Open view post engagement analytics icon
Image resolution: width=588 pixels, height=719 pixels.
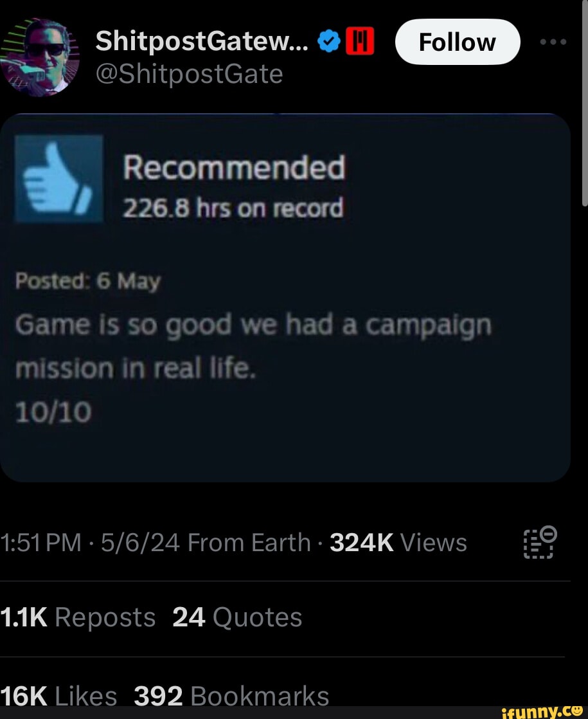(540, 542)
